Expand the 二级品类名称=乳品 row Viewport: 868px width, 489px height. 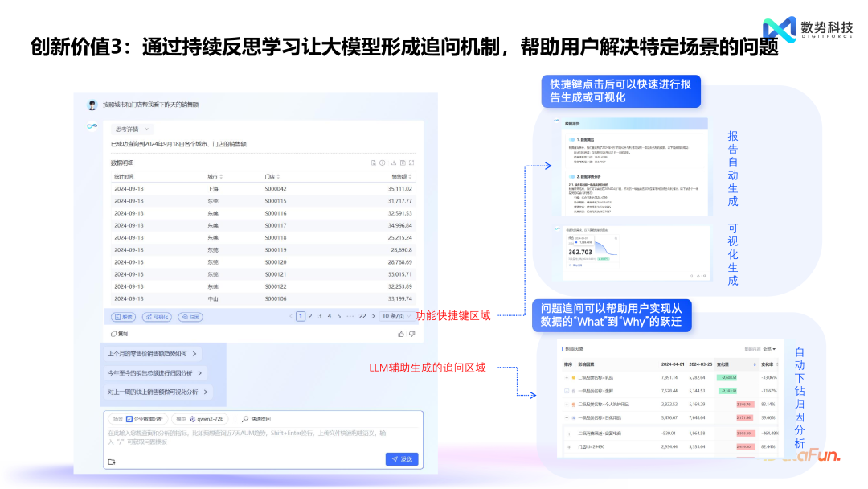click(567, 378)
